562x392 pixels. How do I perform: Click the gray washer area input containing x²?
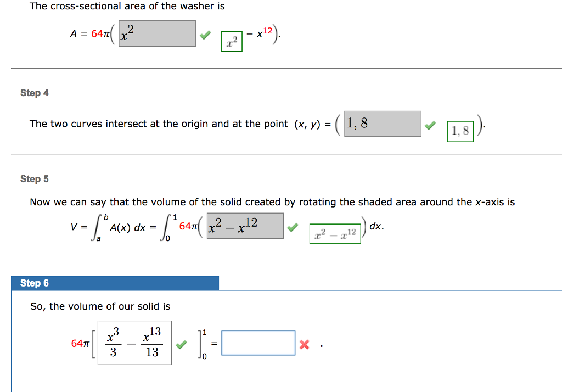click(x=157, y=33)
